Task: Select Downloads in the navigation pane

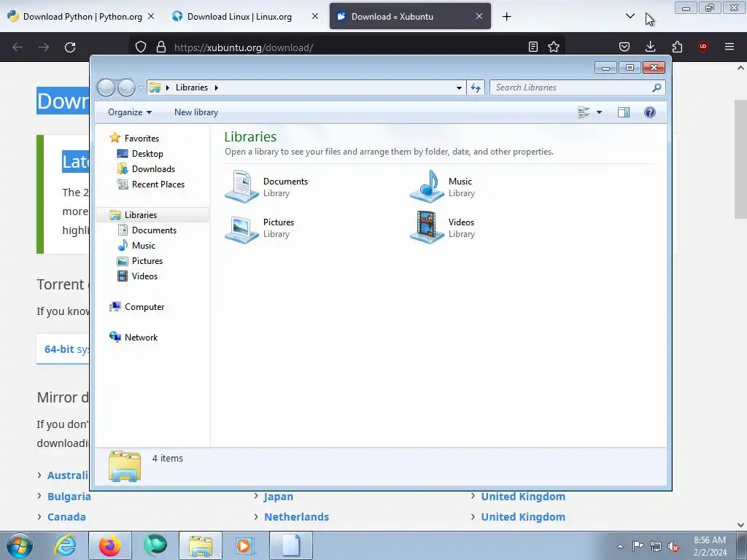Action: [153, 168]
